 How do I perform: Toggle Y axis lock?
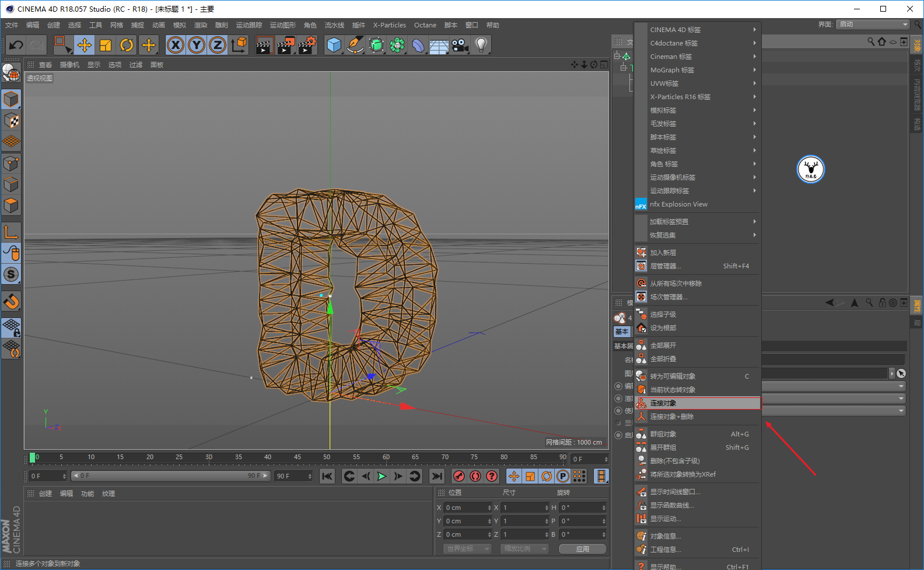[197, 45]
